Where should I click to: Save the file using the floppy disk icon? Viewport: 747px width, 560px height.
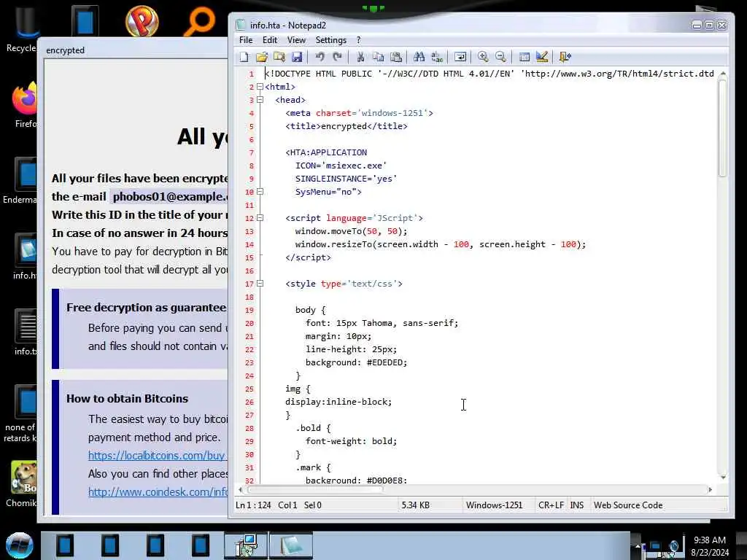297,57
